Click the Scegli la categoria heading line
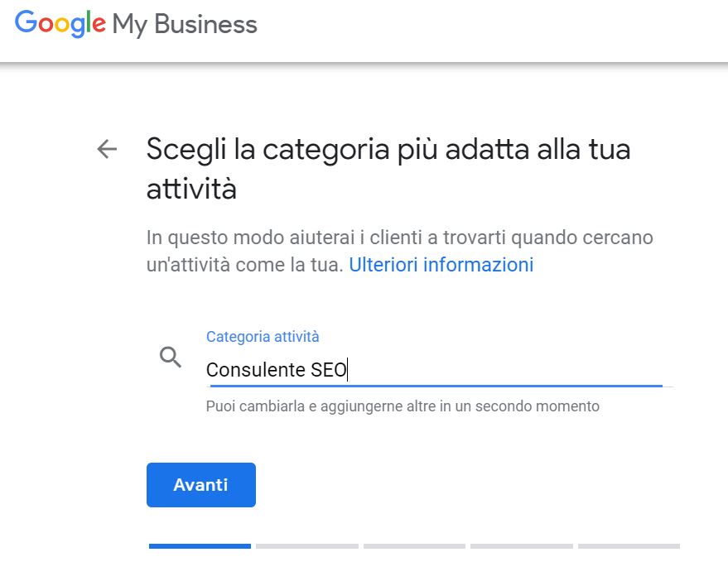 point(388,151)
